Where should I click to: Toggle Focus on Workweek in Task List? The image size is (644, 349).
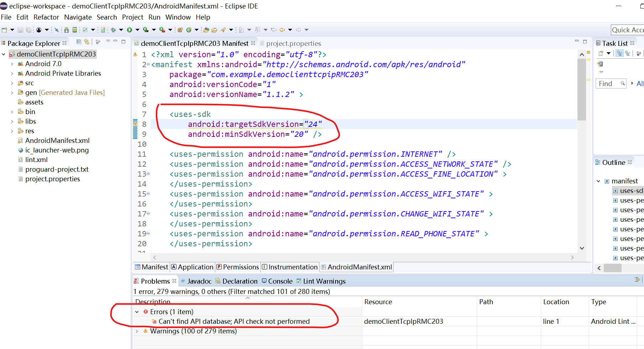click(x=639, y=53)
